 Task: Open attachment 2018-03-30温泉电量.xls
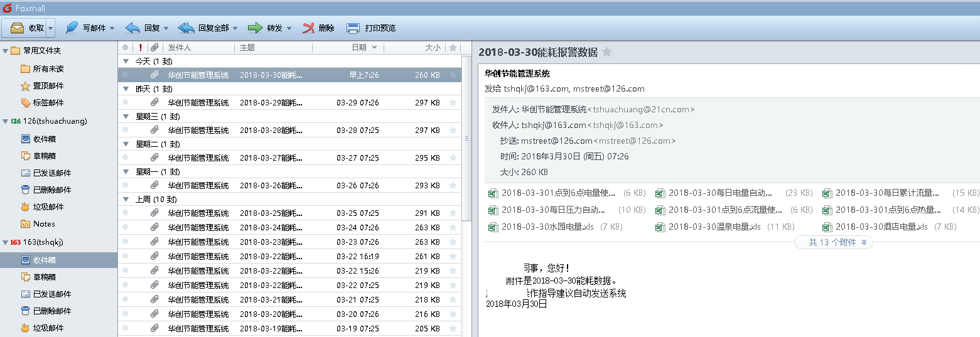pos(724,227)
